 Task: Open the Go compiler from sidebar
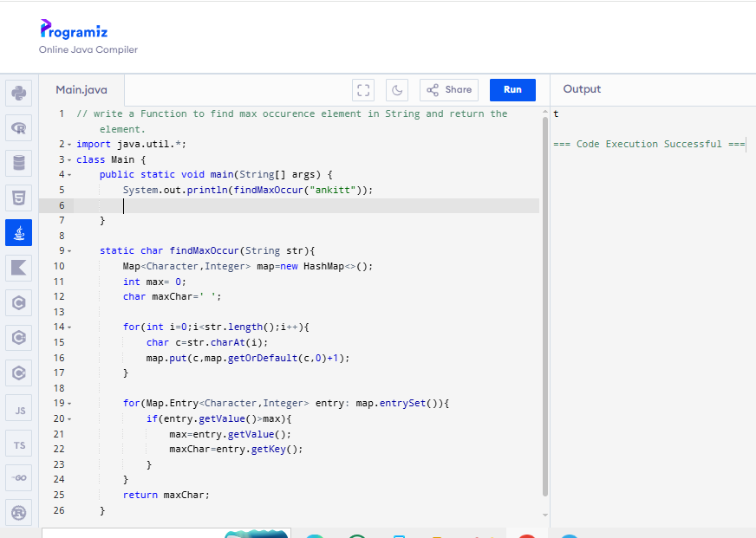19,478
